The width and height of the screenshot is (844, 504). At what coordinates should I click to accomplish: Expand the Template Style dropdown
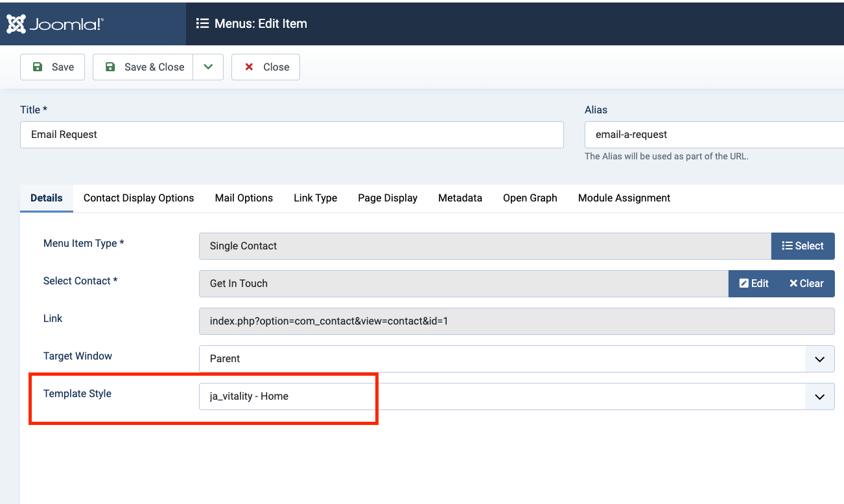516,396
